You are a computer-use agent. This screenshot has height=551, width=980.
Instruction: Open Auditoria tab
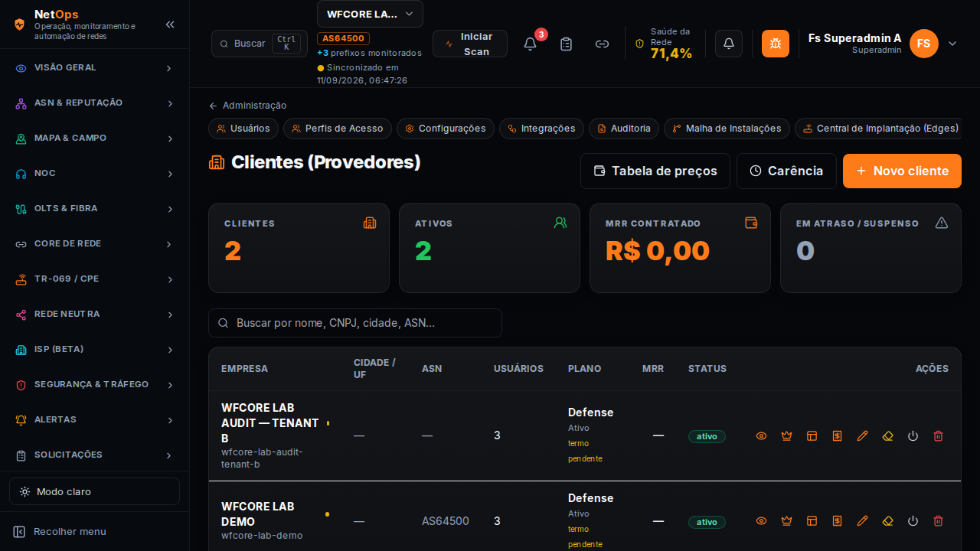pyautogui.click(x=624, y=129)
